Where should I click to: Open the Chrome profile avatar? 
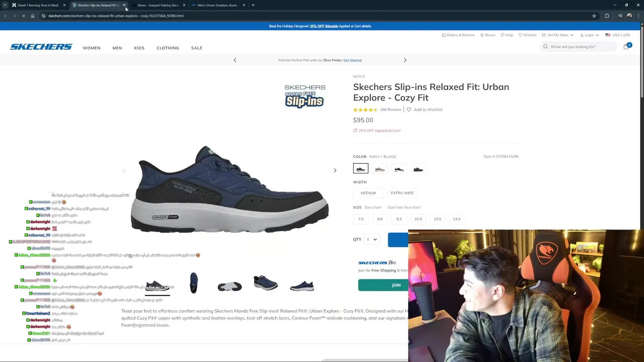tap(629, 16)
